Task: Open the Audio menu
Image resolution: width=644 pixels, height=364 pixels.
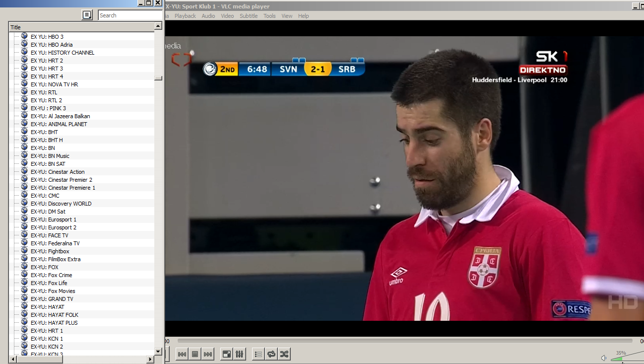Action: [208, 16]
